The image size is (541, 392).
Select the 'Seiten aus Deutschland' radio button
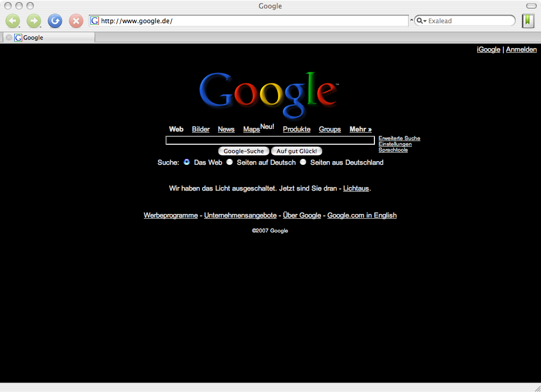pos(303,162)
